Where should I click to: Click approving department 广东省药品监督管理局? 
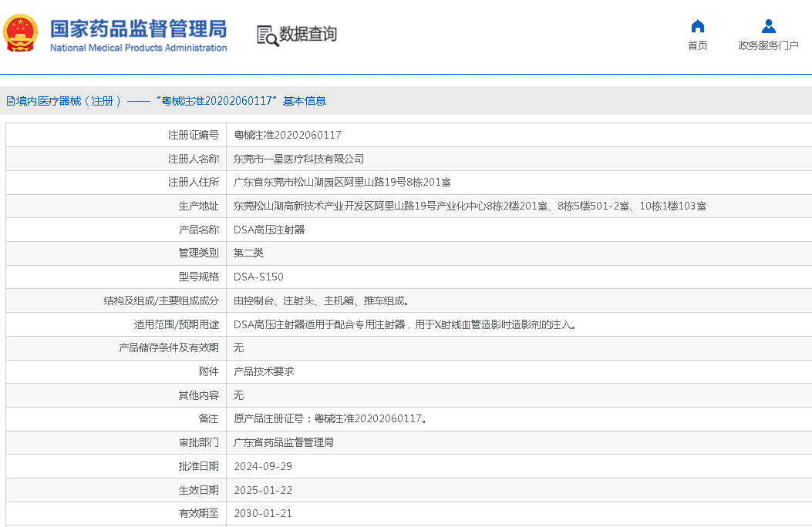[x=284, y=442]
